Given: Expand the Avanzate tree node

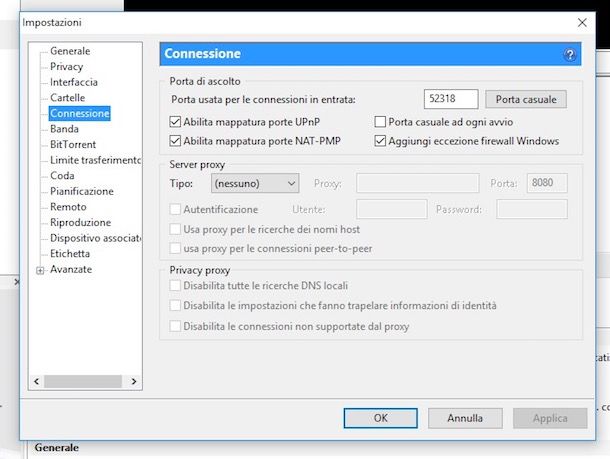Looking at the screenshot, I should (40, 270).
